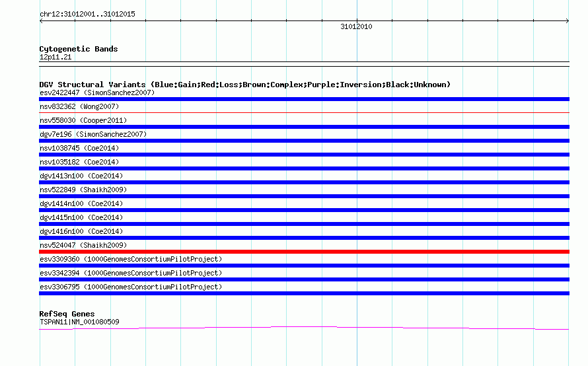Open variant nsv558030 (Cooper2011) label

click(83, 120)
